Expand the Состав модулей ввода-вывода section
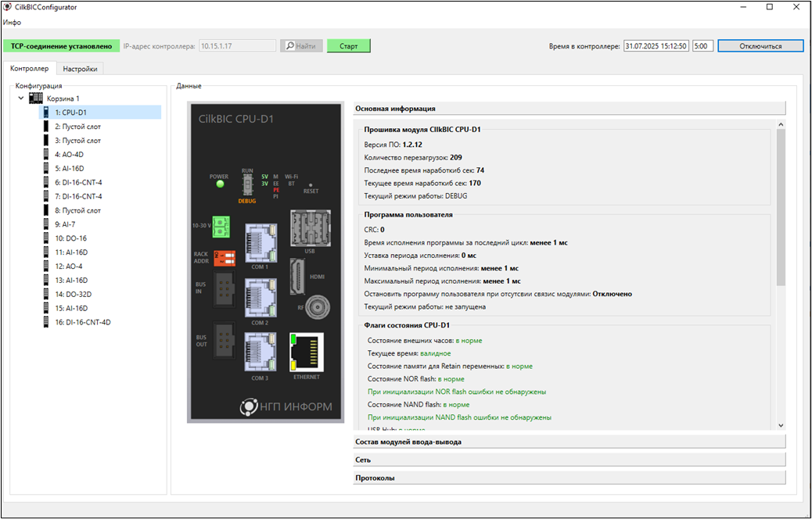812x519 pixels. (x=569, y=442)
